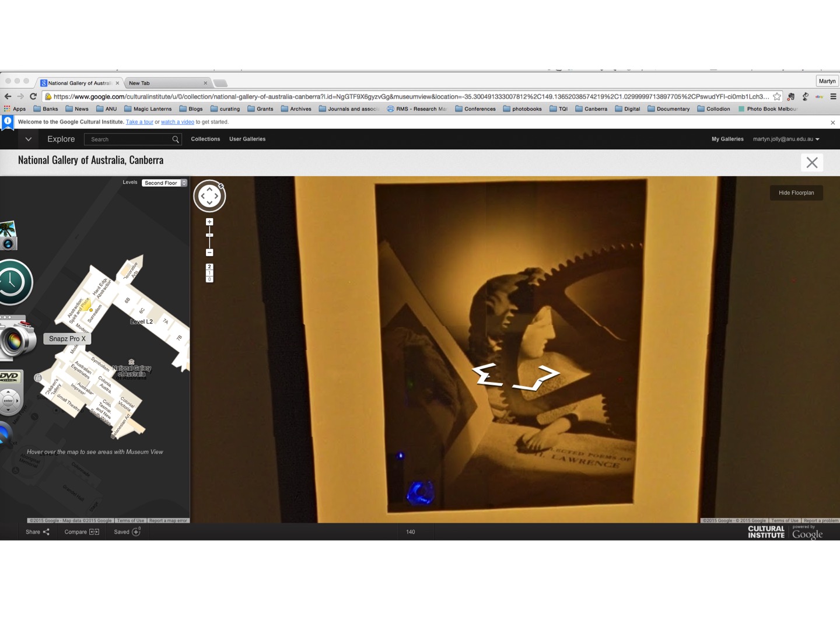Image resolution: width=840 pixels, height=630 pixels.
Task: Click the Share icon in bottom bar
Action: pyautogui.click(x=46, y=532)
